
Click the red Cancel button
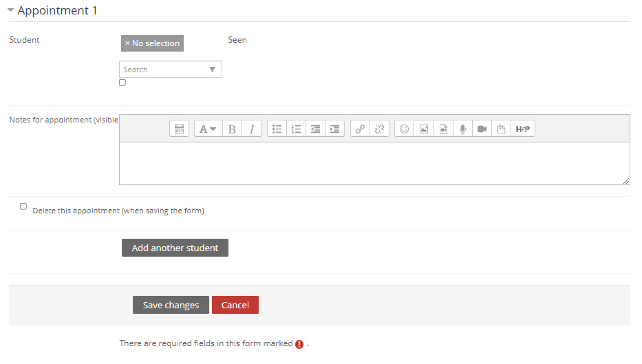pos(235,305)
